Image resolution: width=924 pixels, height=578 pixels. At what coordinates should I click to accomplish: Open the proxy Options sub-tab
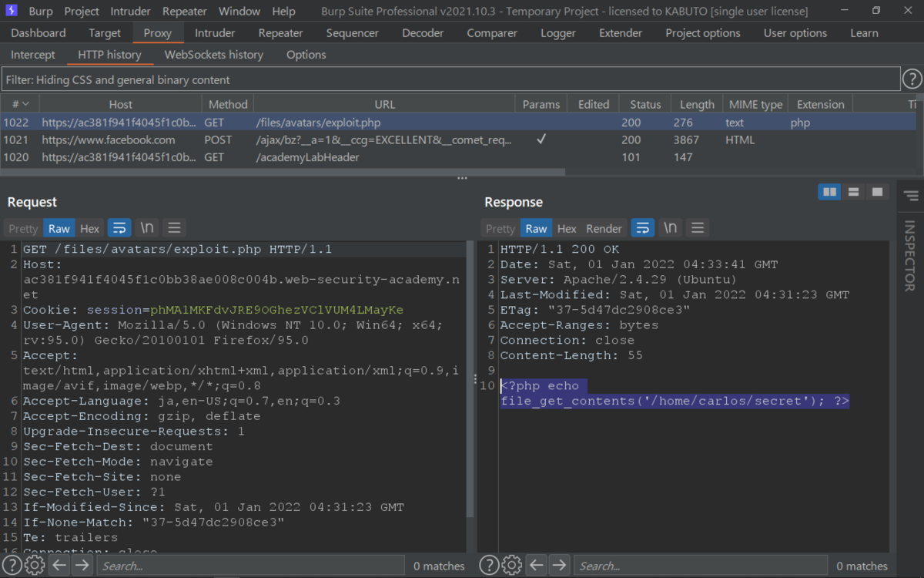coord(306,55)
